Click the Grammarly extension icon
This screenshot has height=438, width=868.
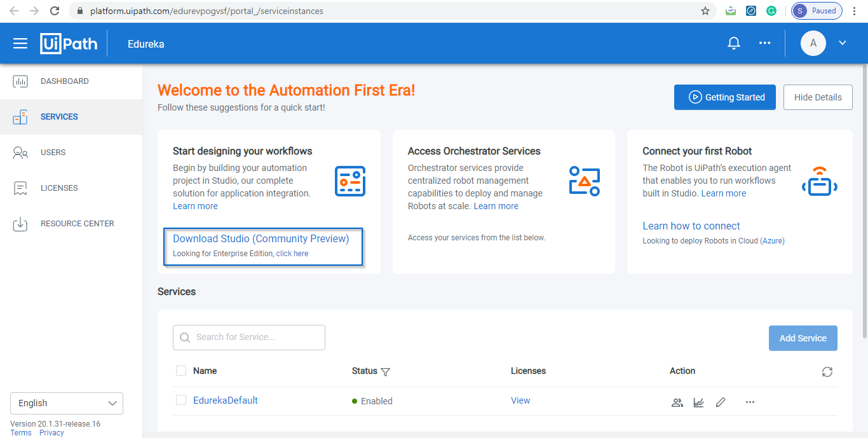pyautogui.click(x=771, y=11)
